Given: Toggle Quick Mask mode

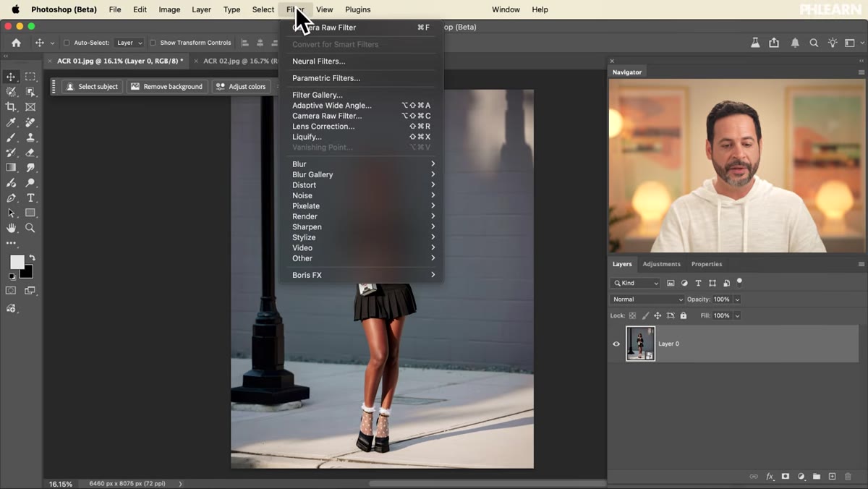Looking at the screenshot, I should coord(11,291).
